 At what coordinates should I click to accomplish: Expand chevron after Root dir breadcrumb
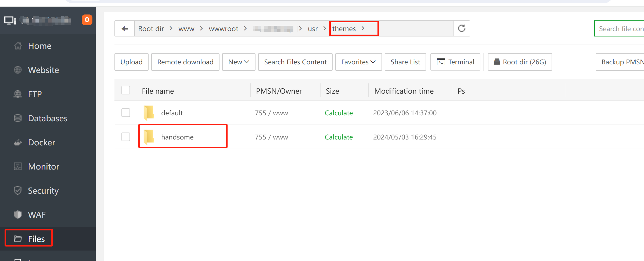point(171,28)
